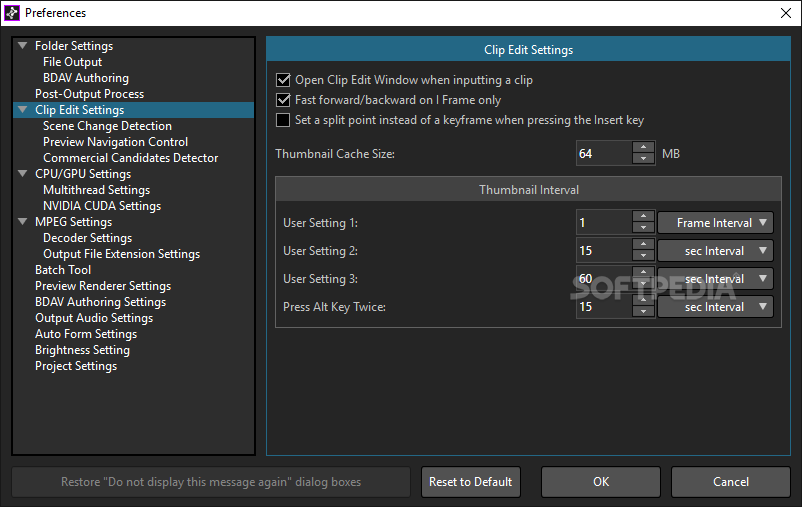This screenshot has width=802, height=507.
Task: Select Clip Edit Settings in the tree
Action: pyautogui.click(x=79, y=109)
